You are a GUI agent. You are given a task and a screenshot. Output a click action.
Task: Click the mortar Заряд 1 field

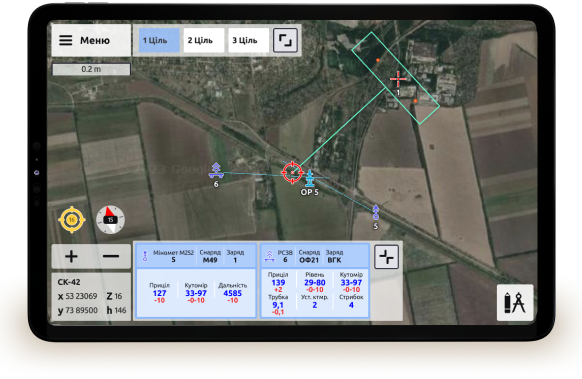point(235,256)
